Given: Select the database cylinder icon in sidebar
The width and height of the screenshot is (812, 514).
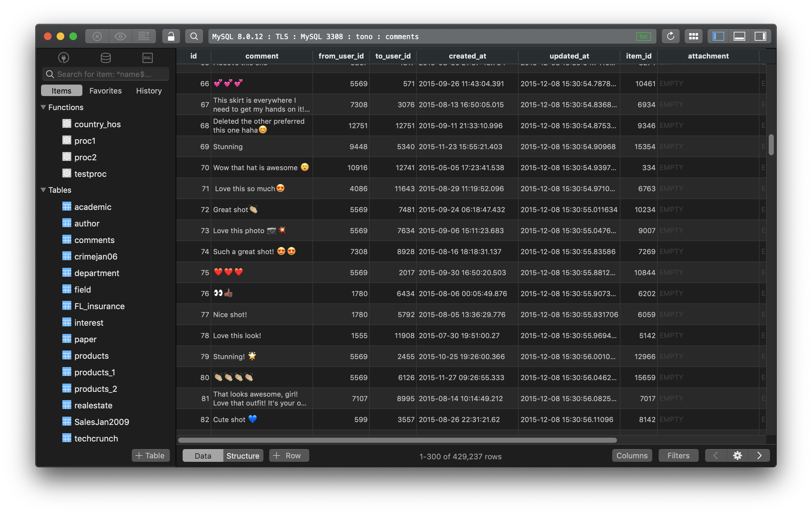Looking at the screenshot, I should pos(106,58).
